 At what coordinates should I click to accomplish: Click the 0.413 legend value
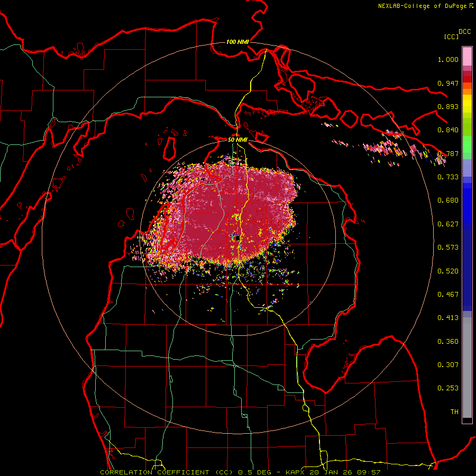click(x=448, y=318)
